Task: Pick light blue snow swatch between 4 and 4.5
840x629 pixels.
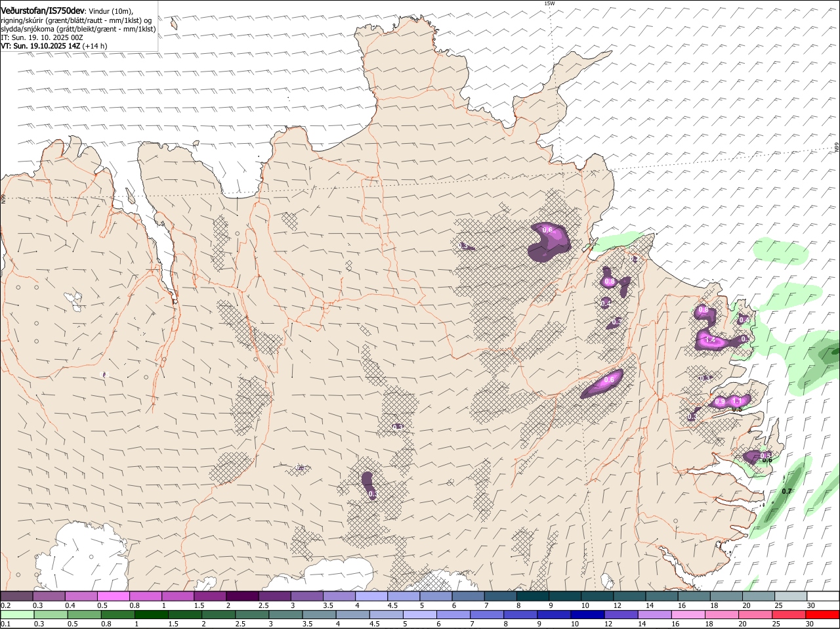Action: coord(371,596)
